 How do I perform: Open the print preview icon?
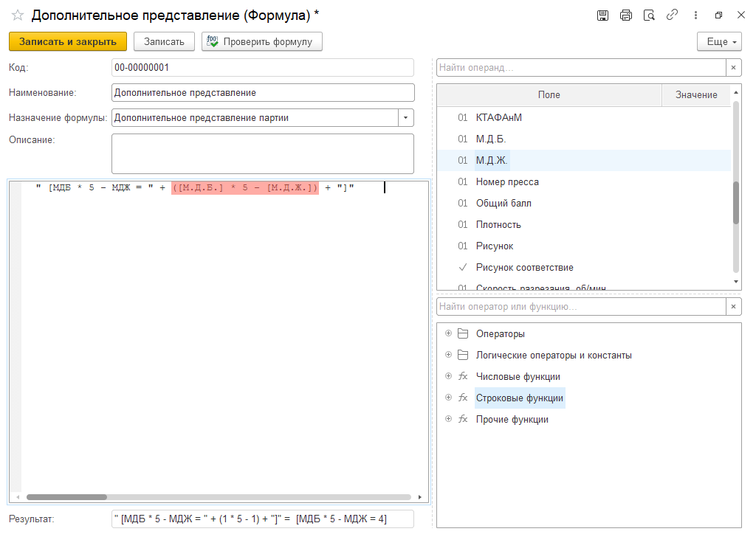649,15
